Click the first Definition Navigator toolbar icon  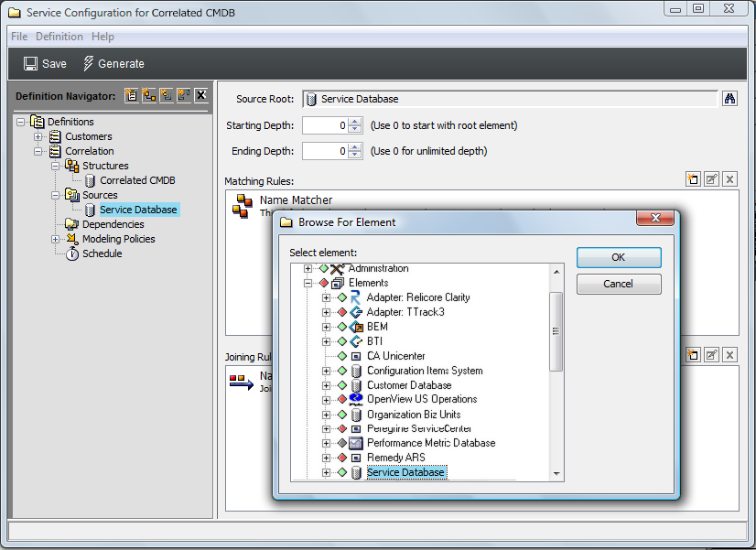point(131,95)
